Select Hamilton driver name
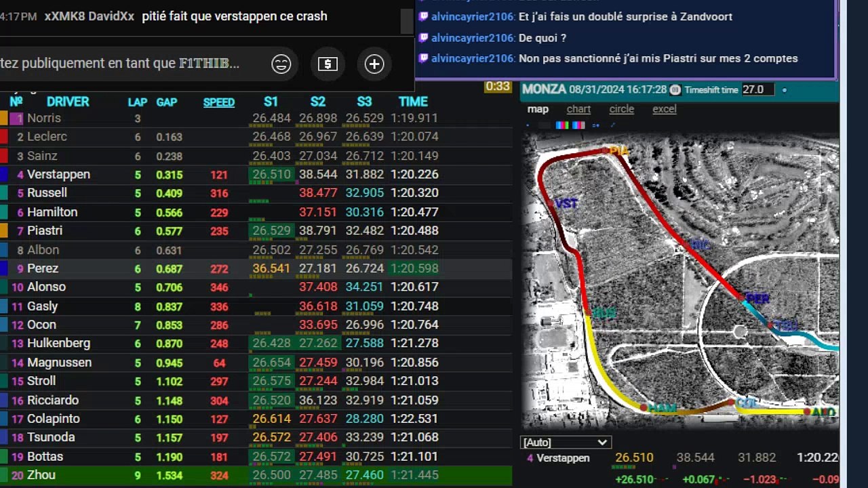The height and width of the screenshot is (488, 868). pyautogui.click(x=52, y=212)
